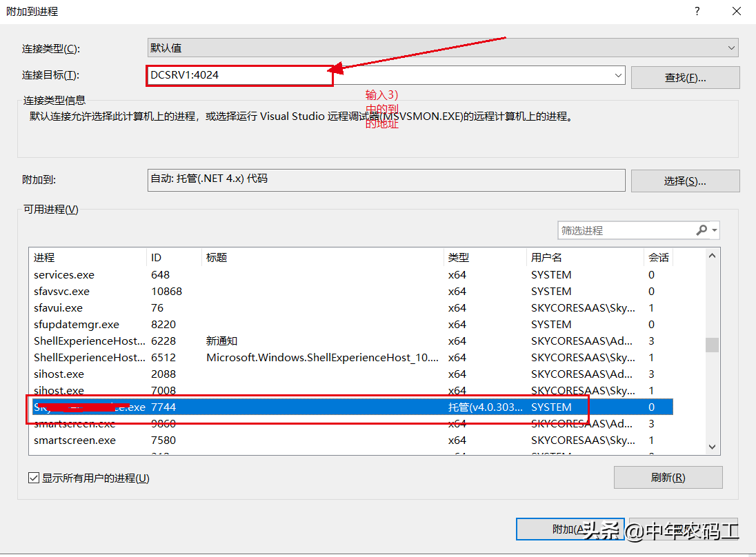This screenshot has width=756, height=557.
Task: Click the filter processes search field
Action: coord(626,230)
